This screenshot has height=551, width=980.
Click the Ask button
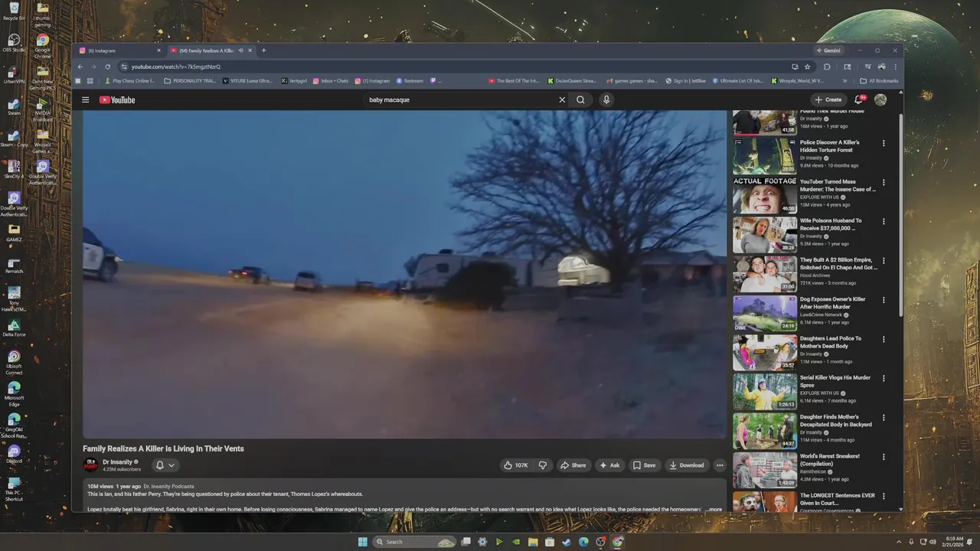[x=609, y=465]
